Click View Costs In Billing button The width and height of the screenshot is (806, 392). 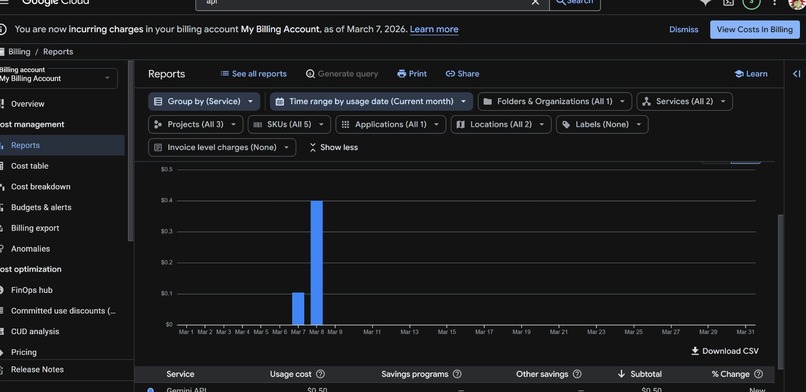click(x=755, y=30)
